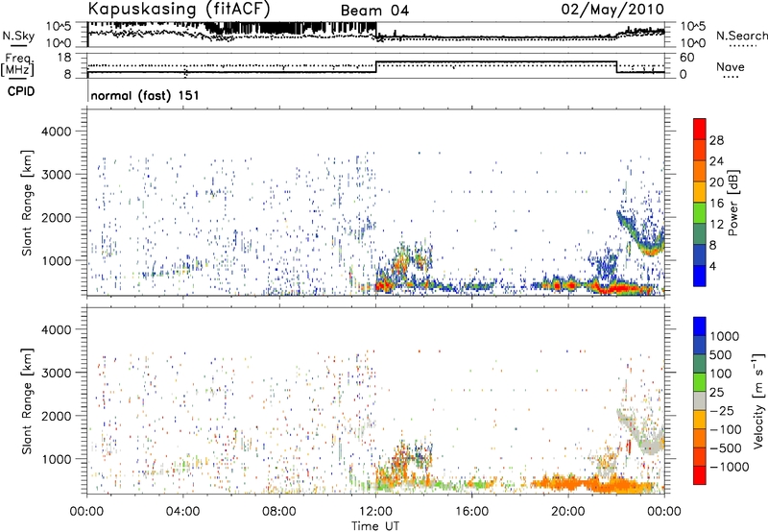768x532 pixels.
Task: Click the '4000' tick on power panel
Action: (56, 132)
